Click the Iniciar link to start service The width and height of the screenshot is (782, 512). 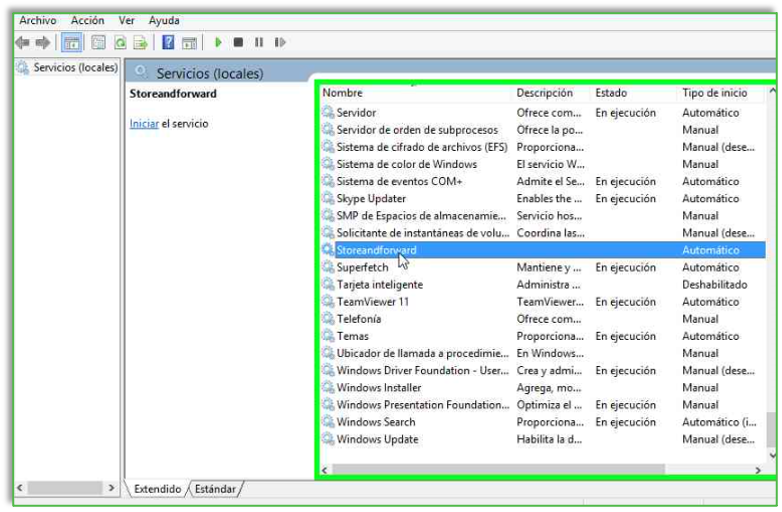click(144, 124)
